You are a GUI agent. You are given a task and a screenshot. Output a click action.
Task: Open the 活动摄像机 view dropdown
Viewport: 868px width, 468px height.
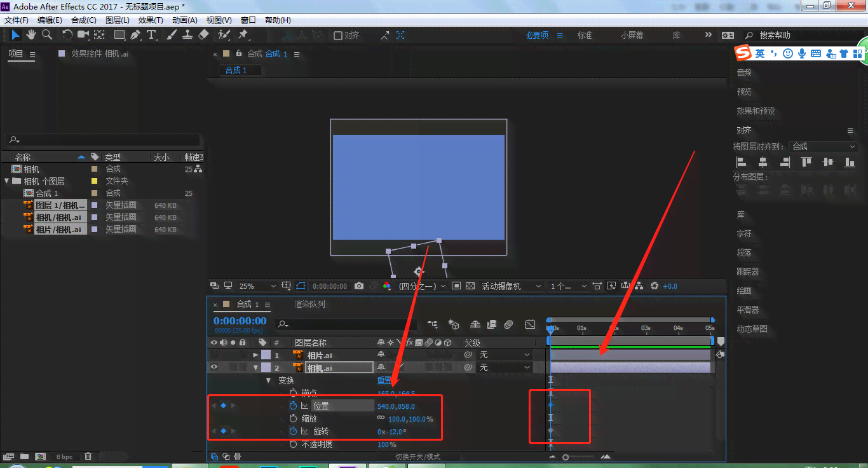[x=512, y=286]
